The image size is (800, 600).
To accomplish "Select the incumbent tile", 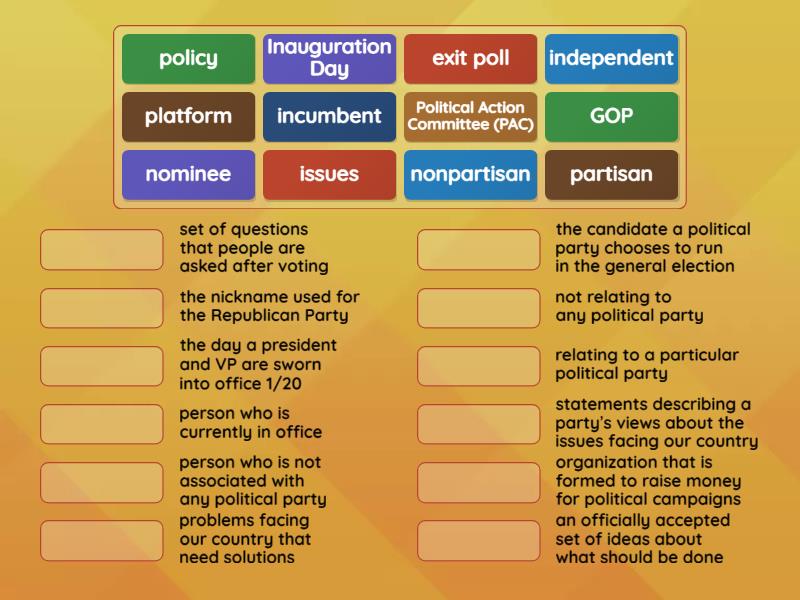I will tap(329, 117).
